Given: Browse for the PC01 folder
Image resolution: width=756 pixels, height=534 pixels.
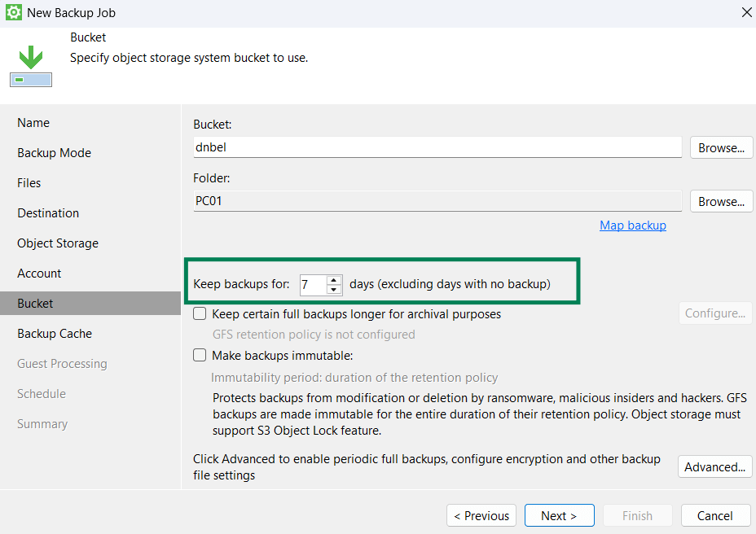Looking at the screenshot, I should pos(721,201).
